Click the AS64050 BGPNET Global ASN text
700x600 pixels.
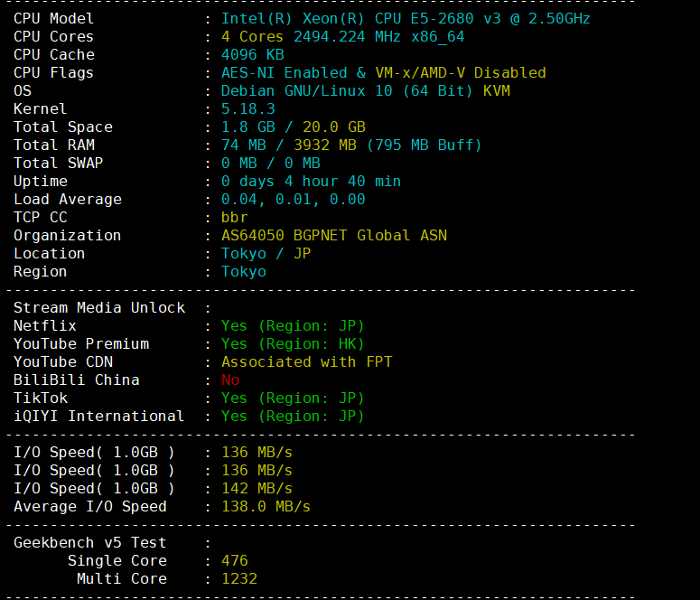tap(333, 235)
